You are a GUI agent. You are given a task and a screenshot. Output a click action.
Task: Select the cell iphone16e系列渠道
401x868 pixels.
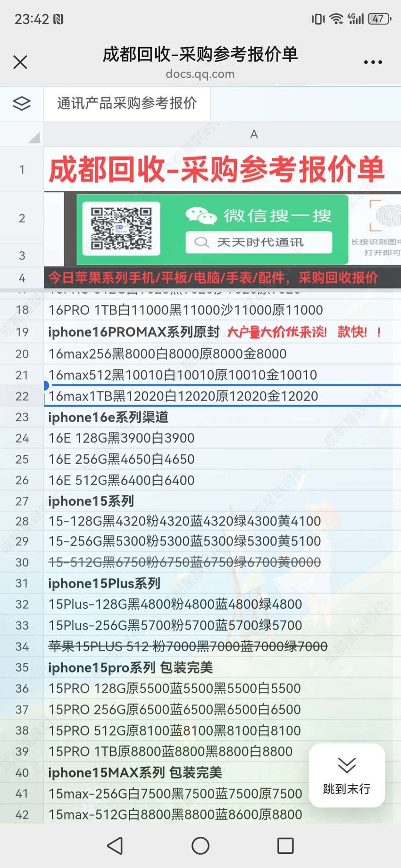[x=222, y=417]
